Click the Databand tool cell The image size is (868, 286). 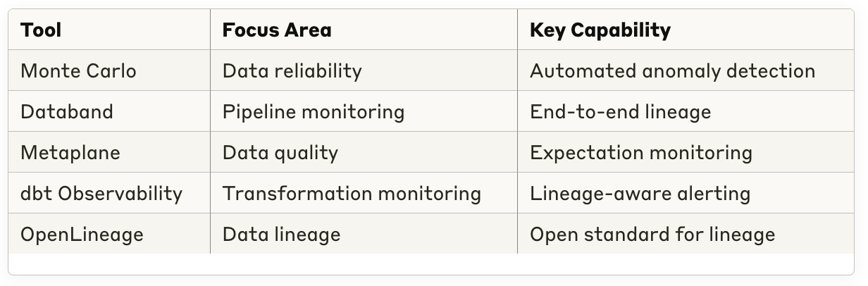tap(67, 112)
